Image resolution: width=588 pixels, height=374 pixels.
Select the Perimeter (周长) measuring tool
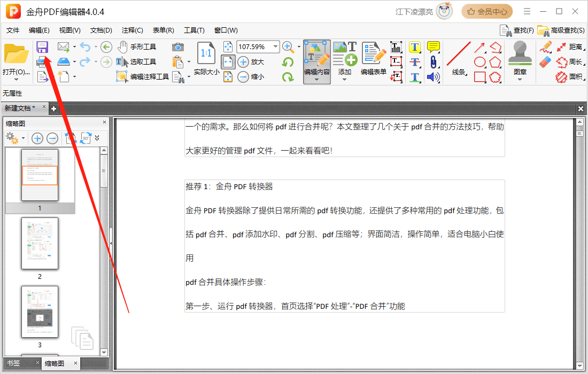(x=570, y=62)
